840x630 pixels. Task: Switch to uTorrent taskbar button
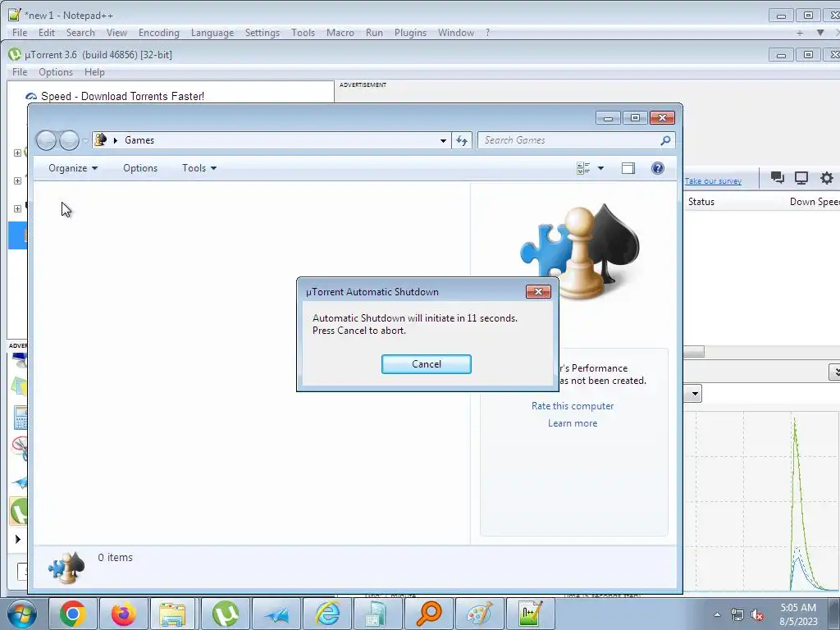[x=225, y=614]
